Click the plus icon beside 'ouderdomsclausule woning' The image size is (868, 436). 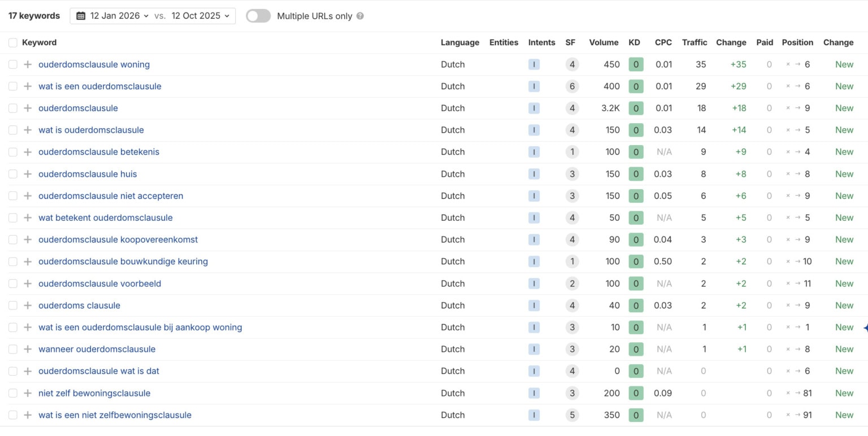(28, 64)
